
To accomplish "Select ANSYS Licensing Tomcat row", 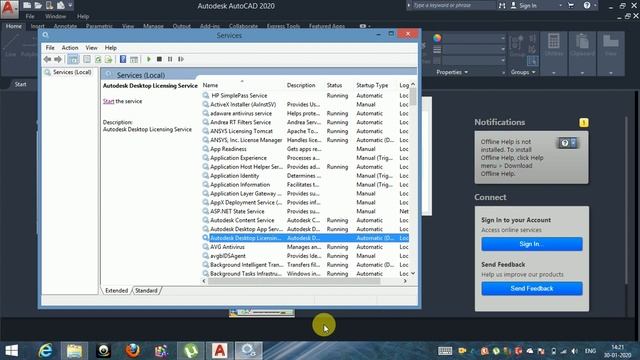I will tap(305, 131).
